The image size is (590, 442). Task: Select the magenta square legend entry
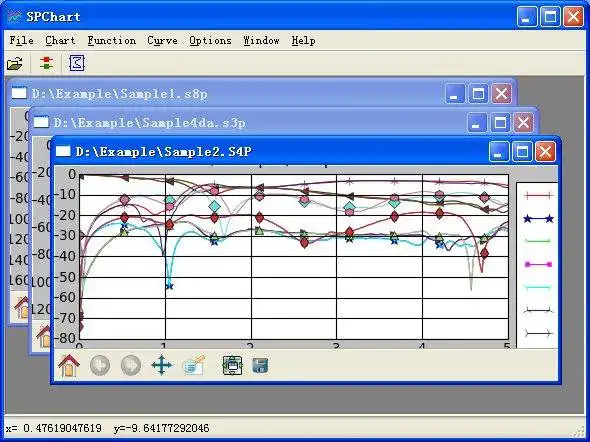538,264
